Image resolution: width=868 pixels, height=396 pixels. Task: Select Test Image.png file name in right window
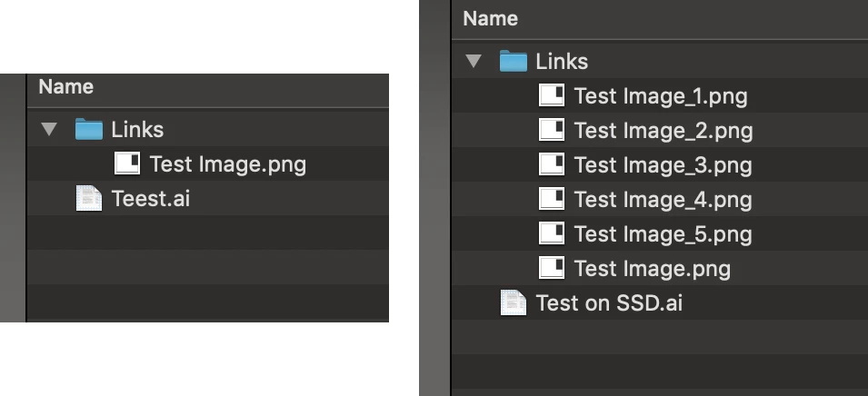coord(652,269)
